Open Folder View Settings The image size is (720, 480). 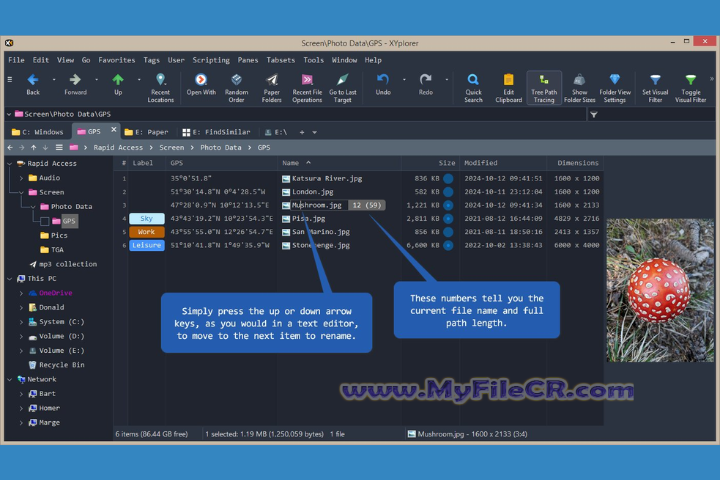tap(614, 88)
